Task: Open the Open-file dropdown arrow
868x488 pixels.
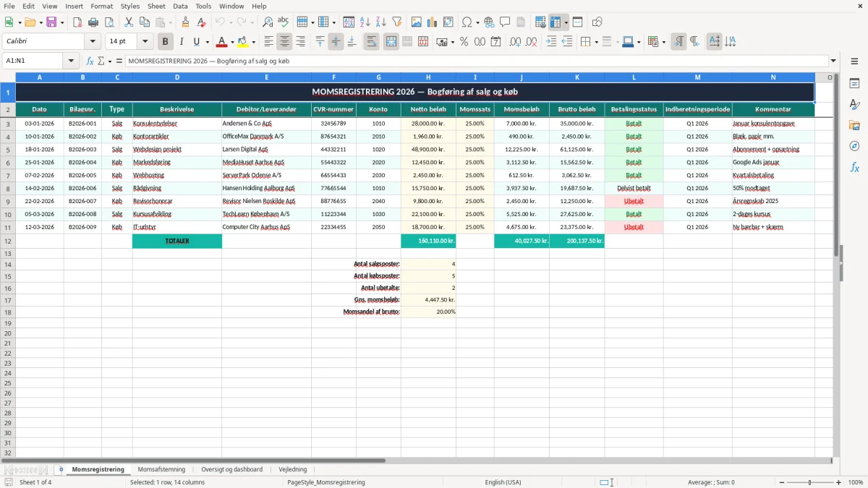Action: (41, 22)
